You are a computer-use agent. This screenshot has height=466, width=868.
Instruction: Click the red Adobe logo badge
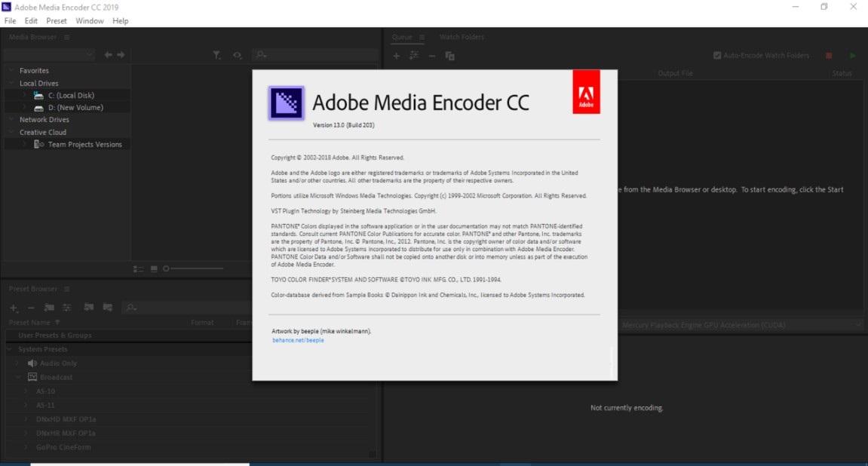point(586,92)
